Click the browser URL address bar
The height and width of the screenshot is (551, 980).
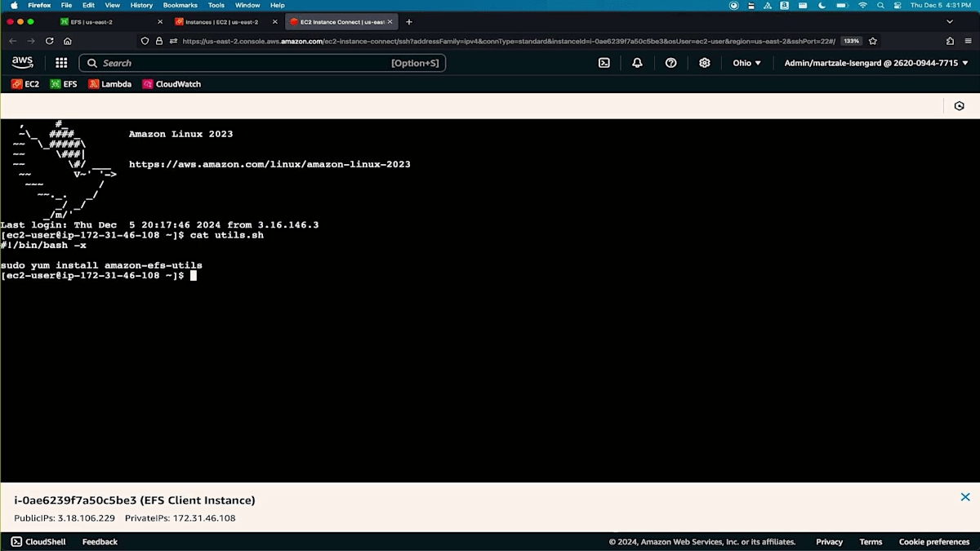[x=508, y=41]
